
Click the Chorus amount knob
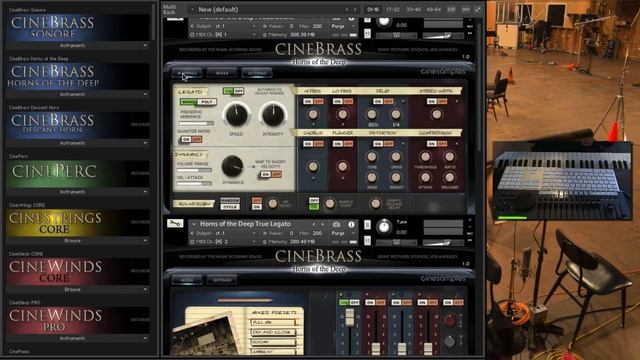tap(313, 166)
